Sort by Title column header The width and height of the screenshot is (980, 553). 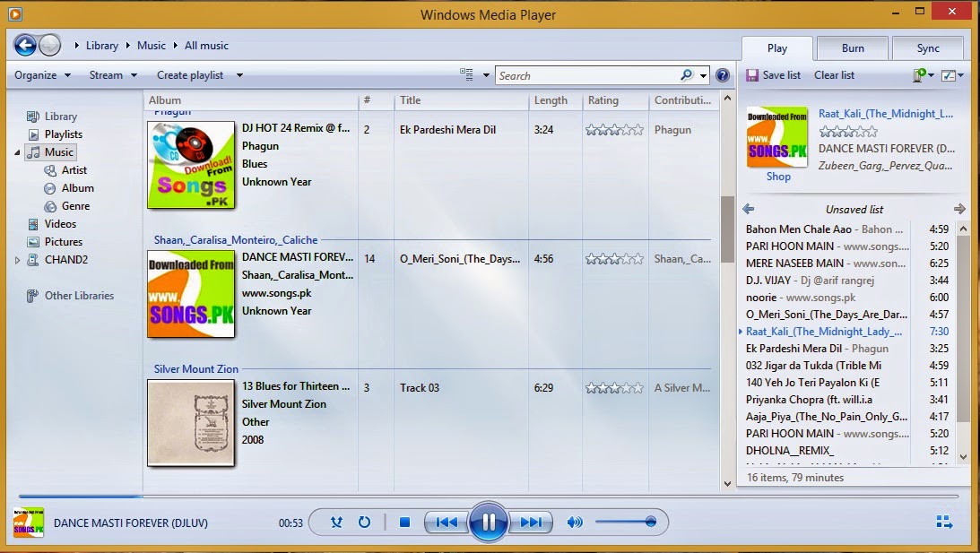pyautogui.click(x=461, y=100)
